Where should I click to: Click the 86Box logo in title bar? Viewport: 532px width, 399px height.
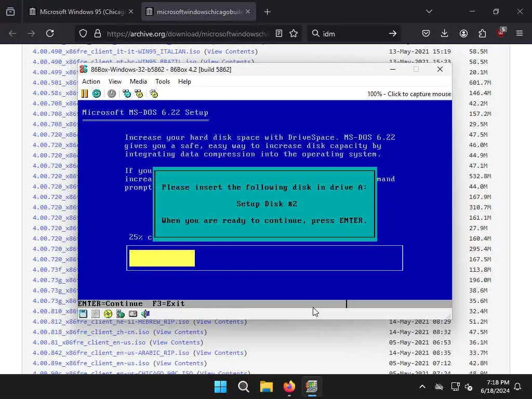tap(84, 69)
